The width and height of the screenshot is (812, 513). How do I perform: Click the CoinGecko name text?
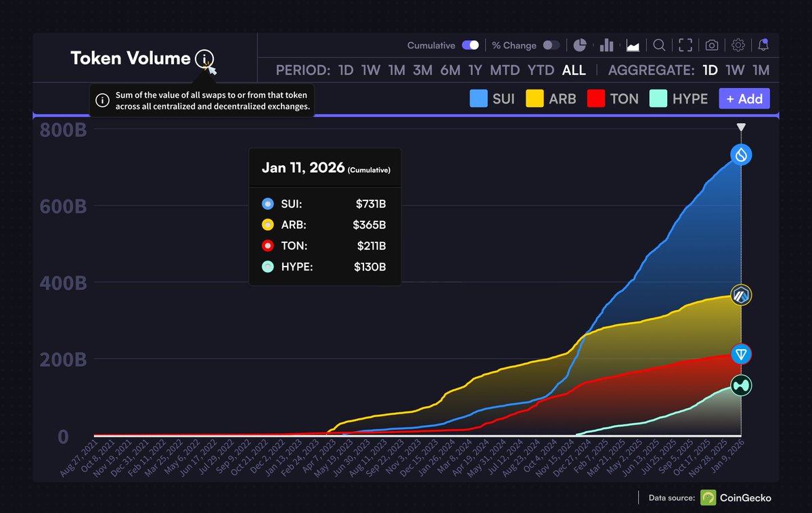click(x=746, y=498)
